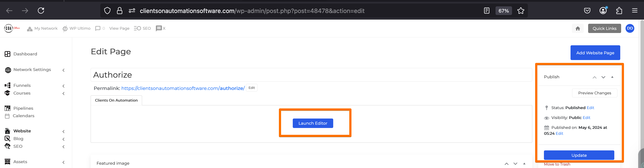Image resolution: width=644 pixels, height=168 pixels.
Task: Expand the Funnels submenu chevron
Action: point(64,86)
